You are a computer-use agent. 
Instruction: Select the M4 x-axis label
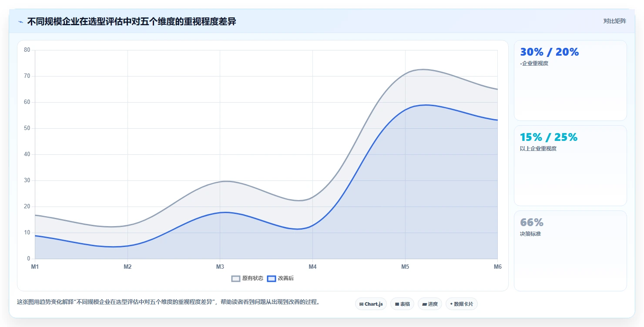[x=312, y=267]
